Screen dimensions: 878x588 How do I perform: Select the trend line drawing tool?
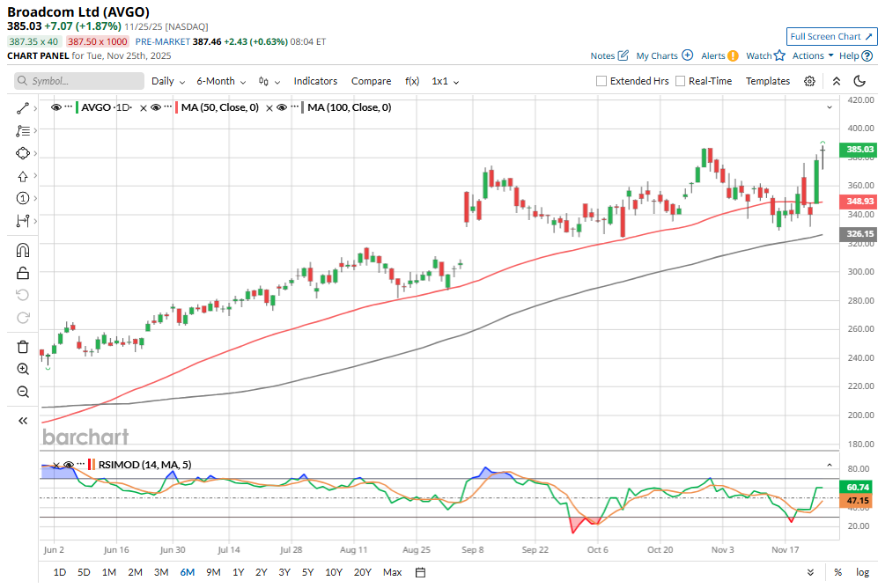click(x=23, y=108)
